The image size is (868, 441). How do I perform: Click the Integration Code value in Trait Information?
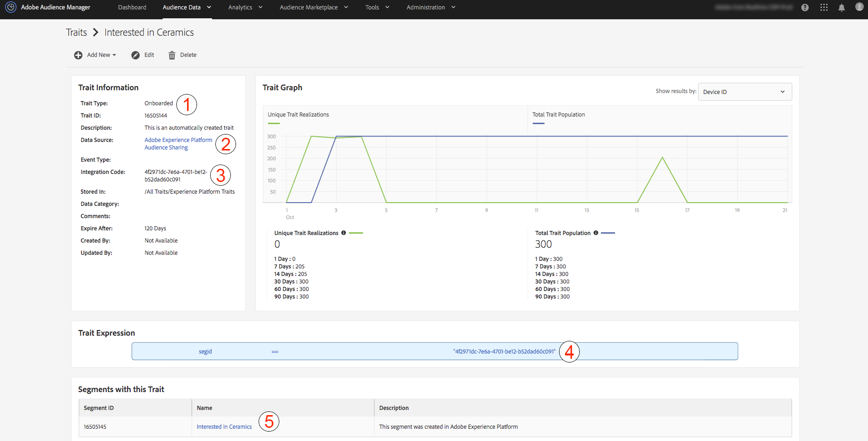click(x=176, y=176)
